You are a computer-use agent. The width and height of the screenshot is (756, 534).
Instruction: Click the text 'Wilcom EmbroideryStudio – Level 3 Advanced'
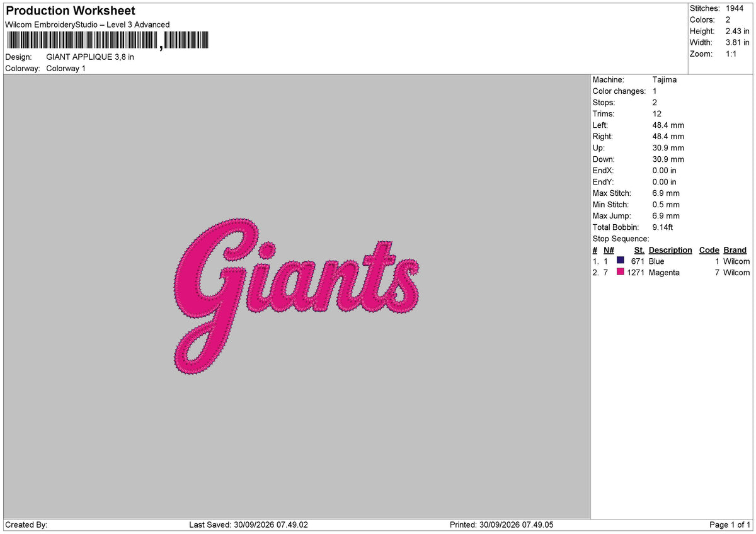pyautogui.click(x=88, y=25)
